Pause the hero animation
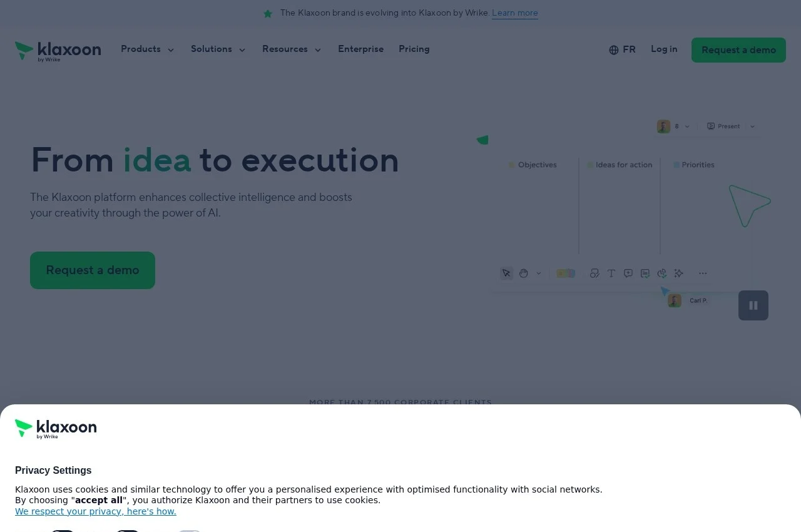Screen dimensions: 801x532 [x=753, y=305]
